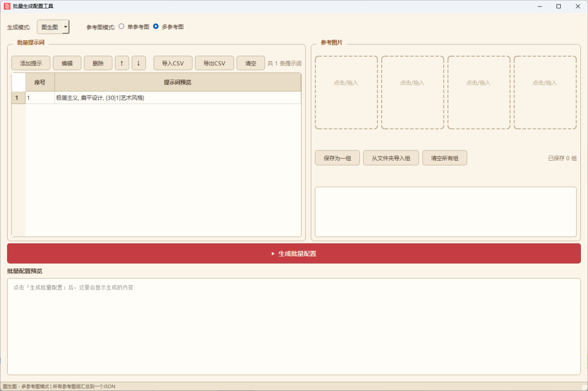Click the 共 1 条提示词 count label
This screenshot has width=588, height=391.
tap(284, 63)
